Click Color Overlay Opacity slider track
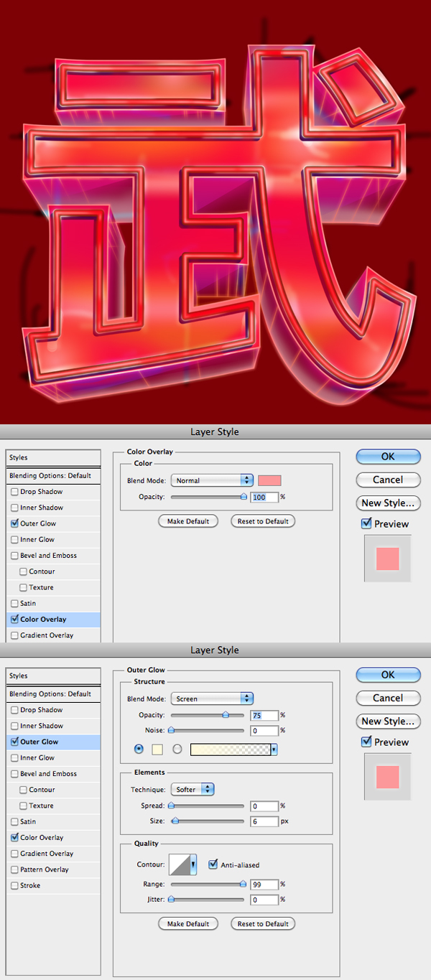Screen dimensions: 431x980 pyautogui.click(x=208, y=497)
